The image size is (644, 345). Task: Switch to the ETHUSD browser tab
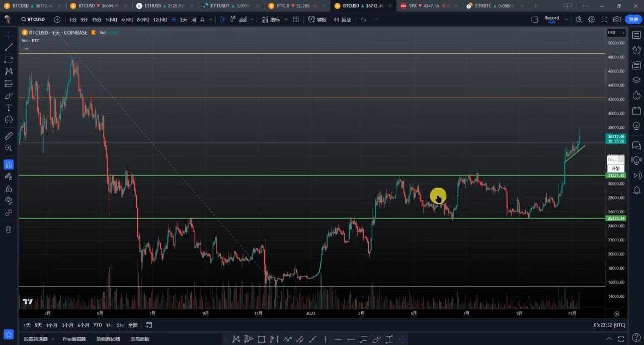coord(165,6)
